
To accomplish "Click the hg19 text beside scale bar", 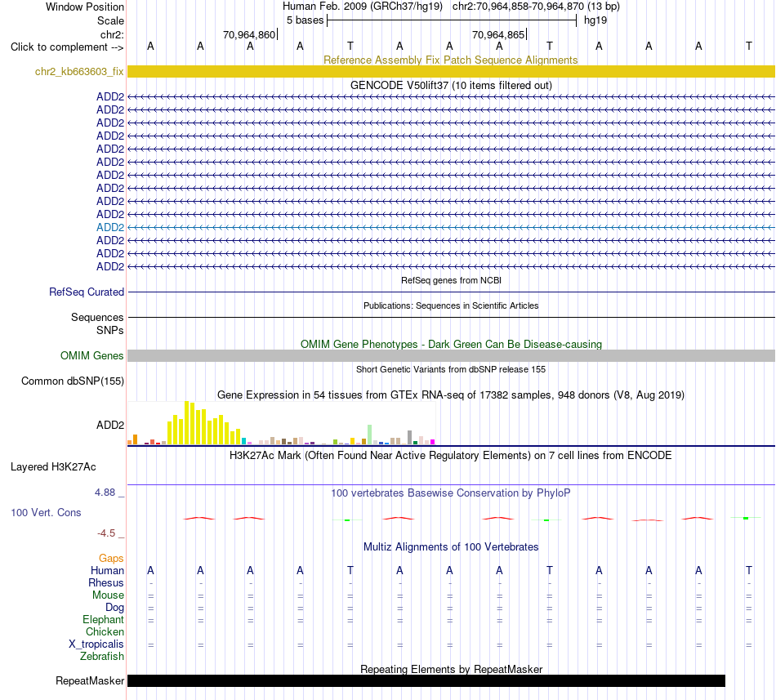I will point(595,20).
